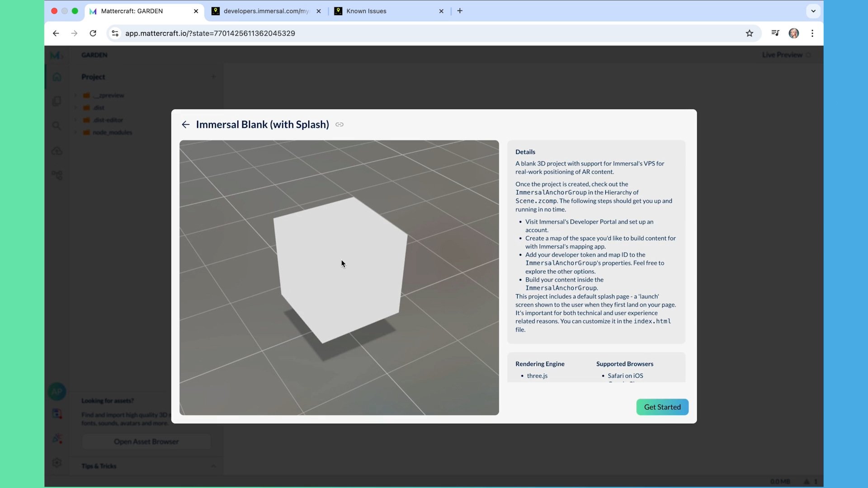The height and width of the screenshot is (488, 868).
Task: Expand the _zpreview folder
Action: click(x=75, y=95)
